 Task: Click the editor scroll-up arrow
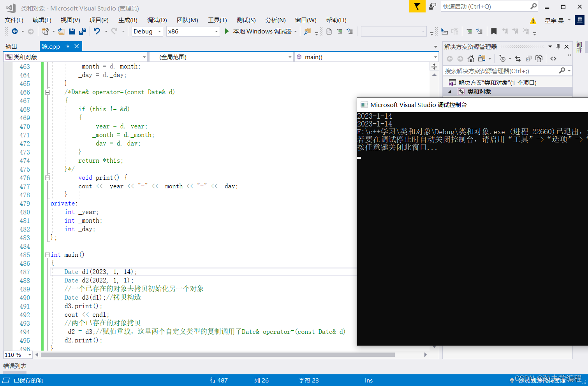(434, 75)
